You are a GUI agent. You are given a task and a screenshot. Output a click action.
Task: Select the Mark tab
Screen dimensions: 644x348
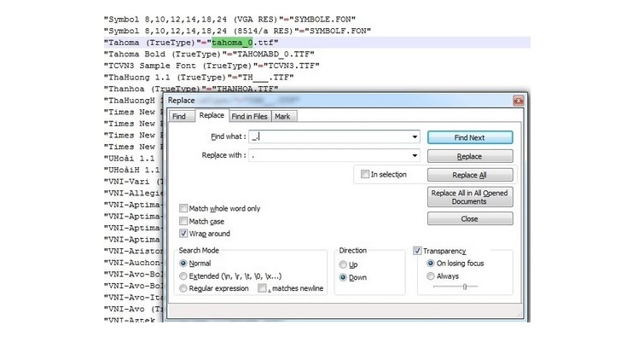[282, 116]
